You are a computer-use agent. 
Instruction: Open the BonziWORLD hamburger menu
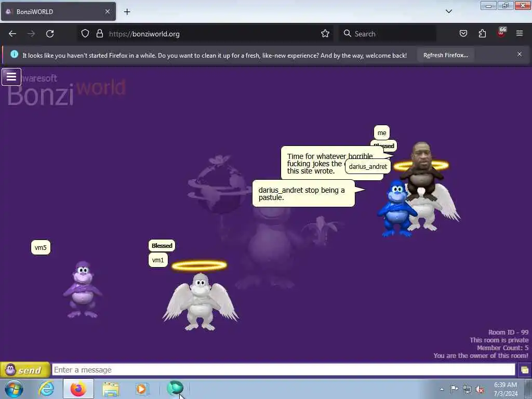11,77
